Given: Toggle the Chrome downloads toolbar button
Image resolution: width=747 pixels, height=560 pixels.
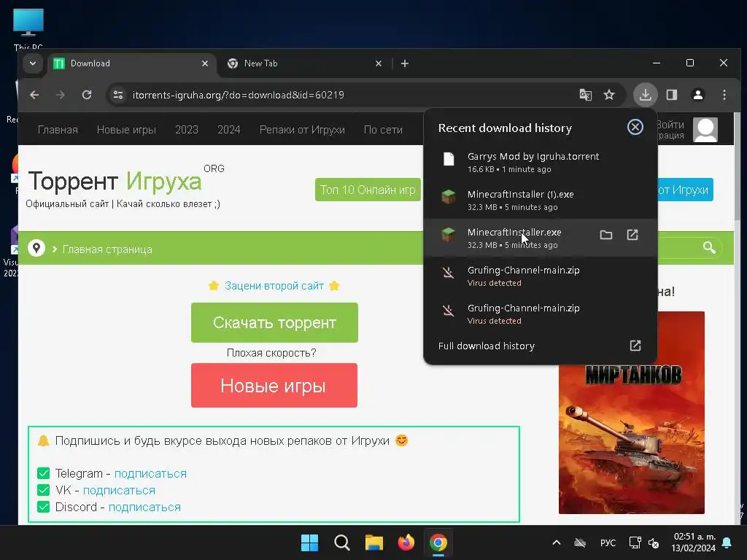Looking at the screenshot, I should pos(645,95).
